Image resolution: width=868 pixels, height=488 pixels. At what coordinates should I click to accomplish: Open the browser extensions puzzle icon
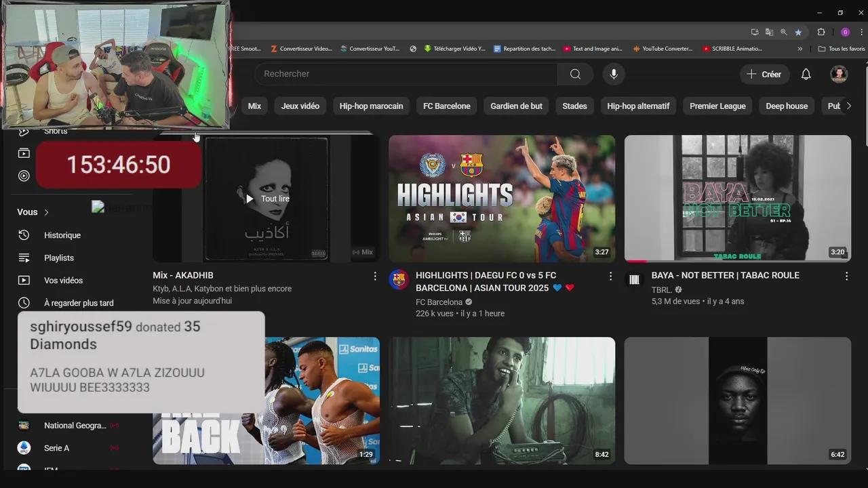(821, 32)
